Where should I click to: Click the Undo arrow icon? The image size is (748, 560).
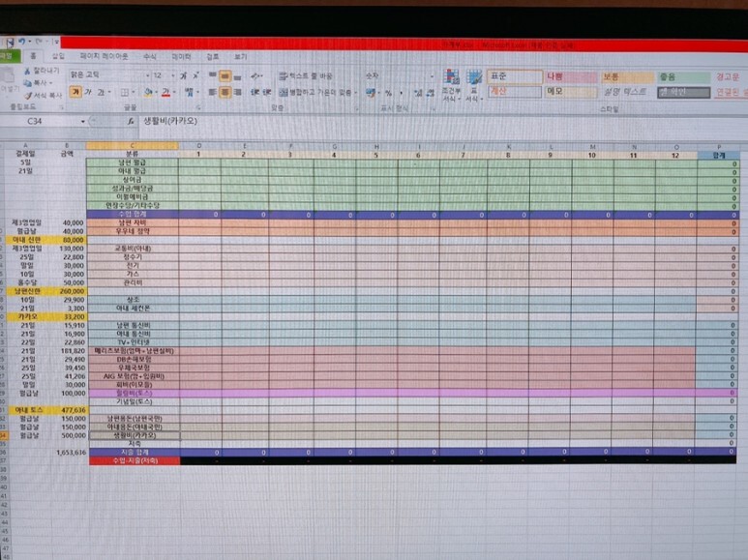pyautogui.click(x=22, y=42)
